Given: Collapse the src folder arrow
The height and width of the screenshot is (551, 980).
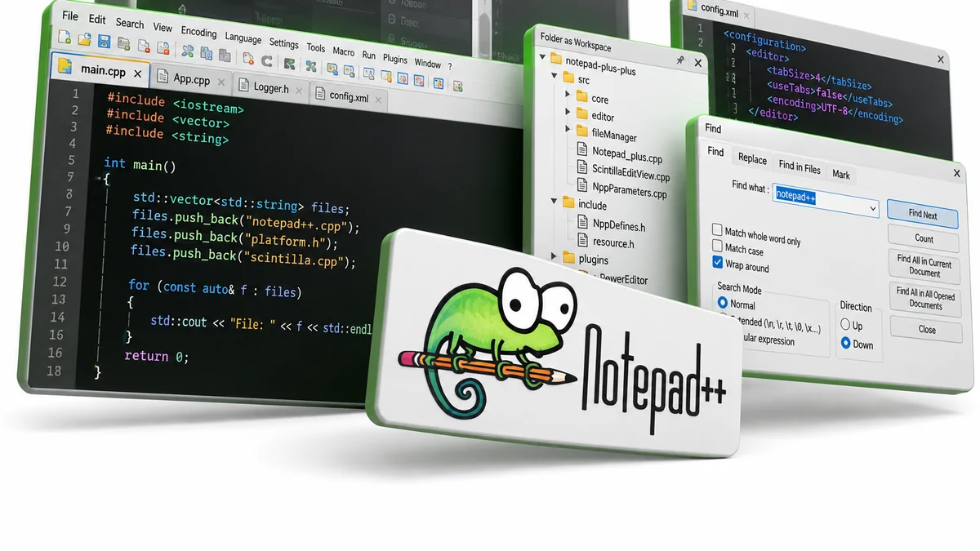Looking at the screenshot, I should [x=555, y=77].
